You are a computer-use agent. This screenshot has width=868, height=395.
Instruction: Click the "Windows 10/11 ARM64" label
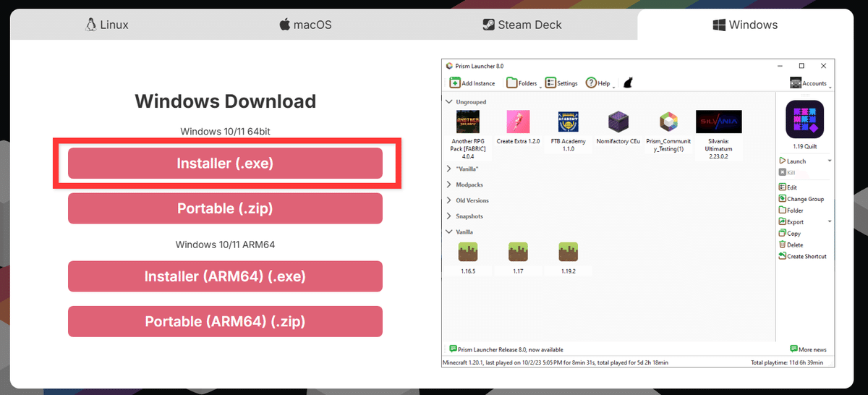click(225, 245)
